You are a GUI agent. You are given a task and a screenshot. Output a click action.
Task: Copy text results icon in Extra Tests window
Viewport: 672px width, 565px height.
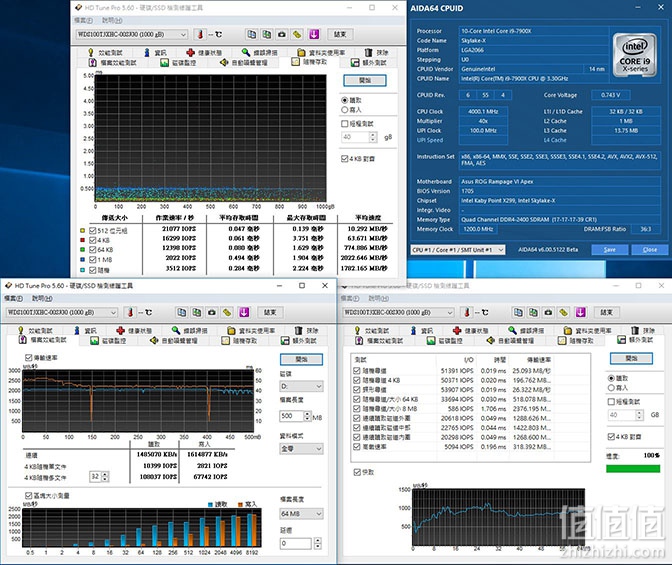518,313
